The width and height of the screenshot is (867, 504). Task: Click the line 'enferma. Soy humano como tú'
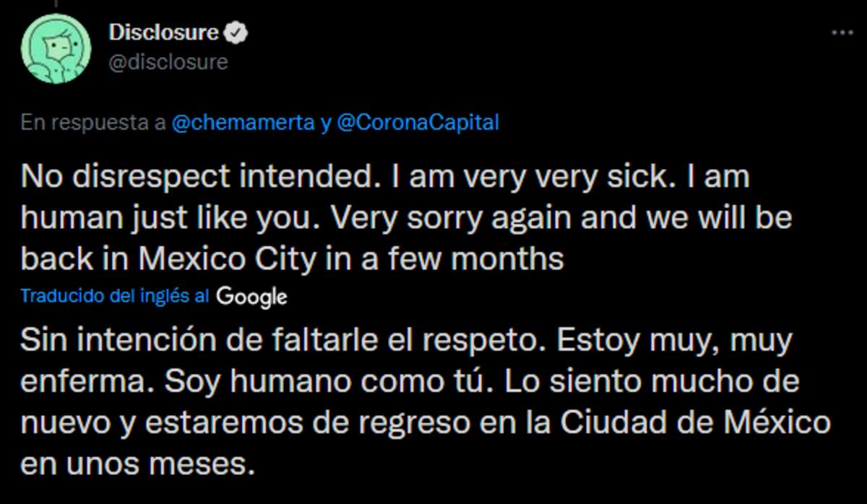pos(410,381)
